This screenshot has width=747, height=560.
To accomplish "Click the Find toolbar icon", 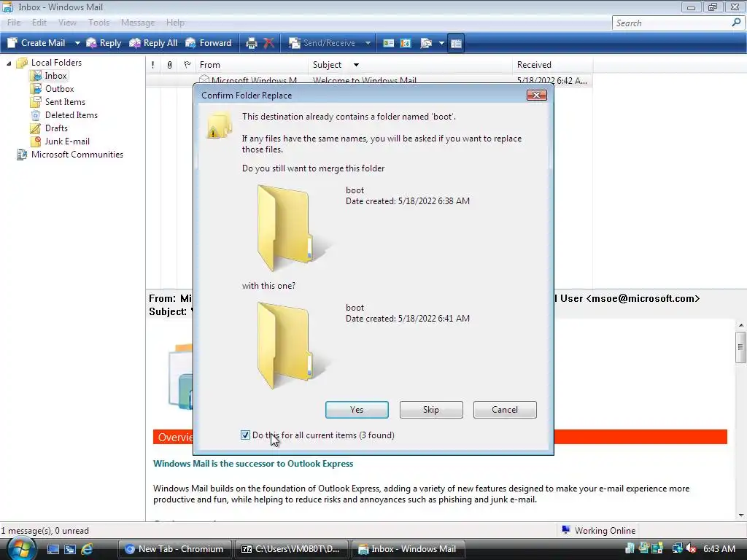I will tap(426, 43).
